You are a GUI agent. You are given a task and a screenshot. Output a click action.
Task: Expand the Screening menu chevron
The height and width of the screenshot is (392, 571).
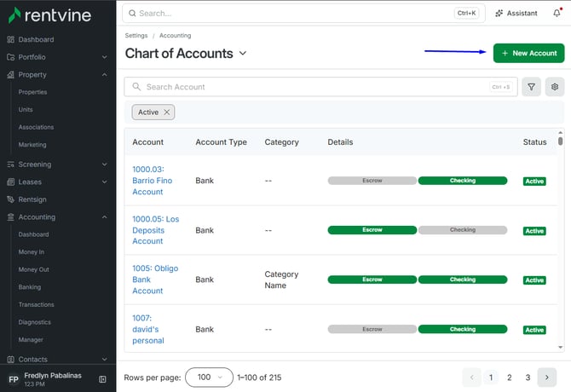point(105,164)
